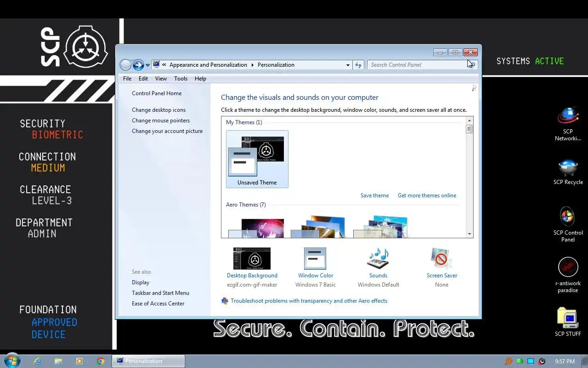Open Display in See also
The width and height of the screenshot is (588, 368).
(141, 282)
